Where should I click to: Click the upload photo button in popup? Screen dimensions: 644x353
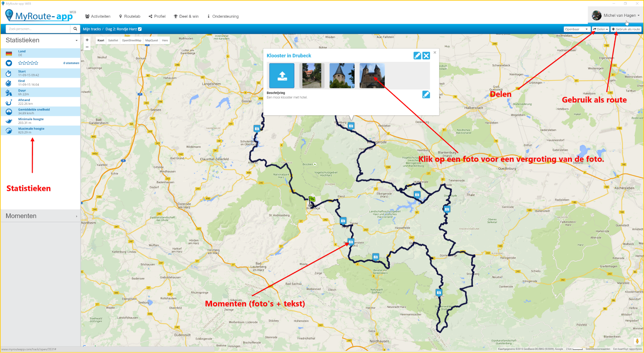(x=282, y=76)
